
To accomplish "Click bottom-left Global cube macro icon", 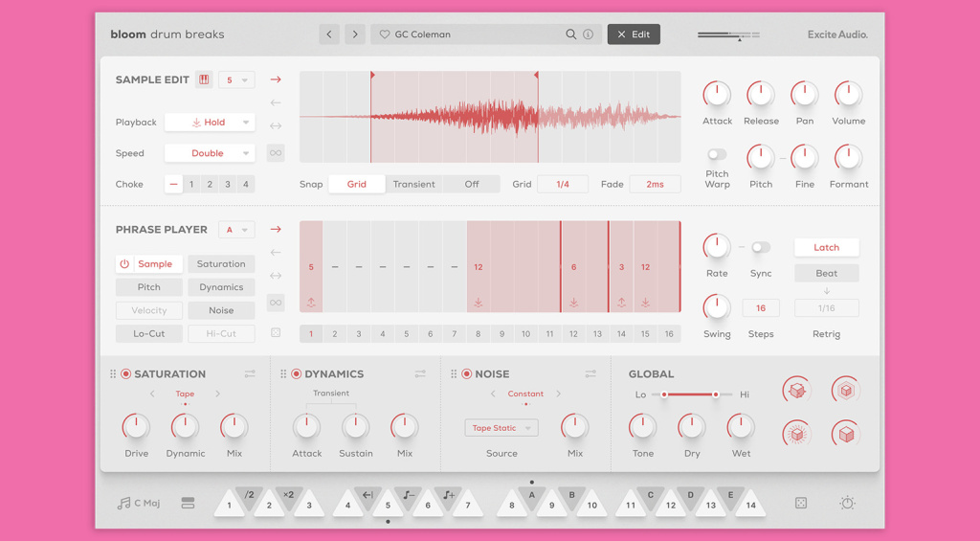I will (797, 434).
